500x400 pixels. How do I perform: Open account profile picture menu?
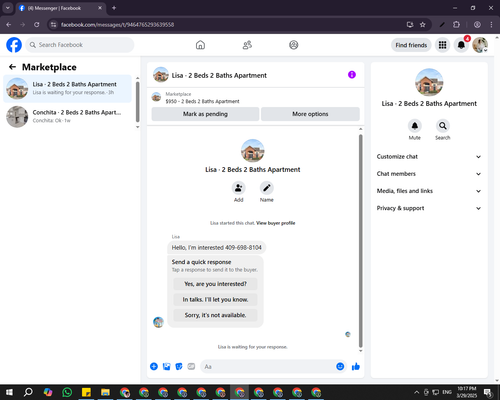(480, 45)
